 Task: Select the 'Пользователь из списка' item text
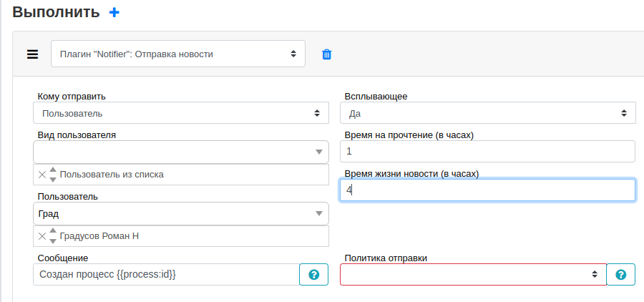click(x=112, y=175)
